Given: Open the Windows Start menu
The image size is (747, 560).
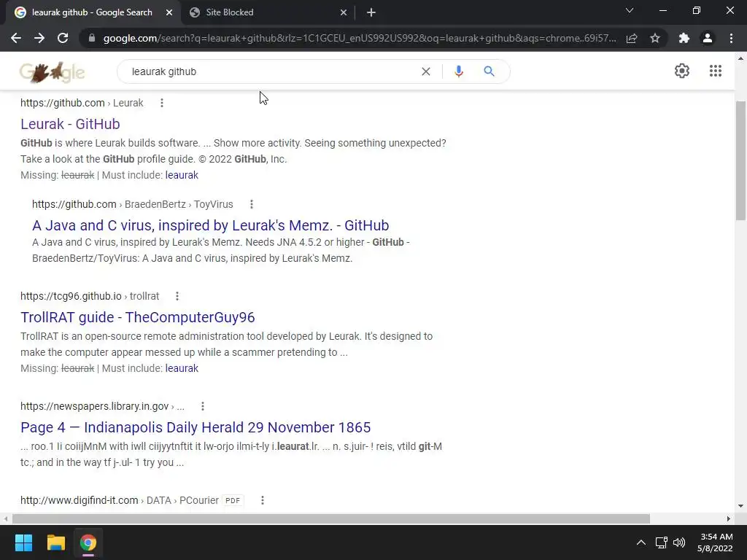Looking at the screenshot, I should click(23, 542).
